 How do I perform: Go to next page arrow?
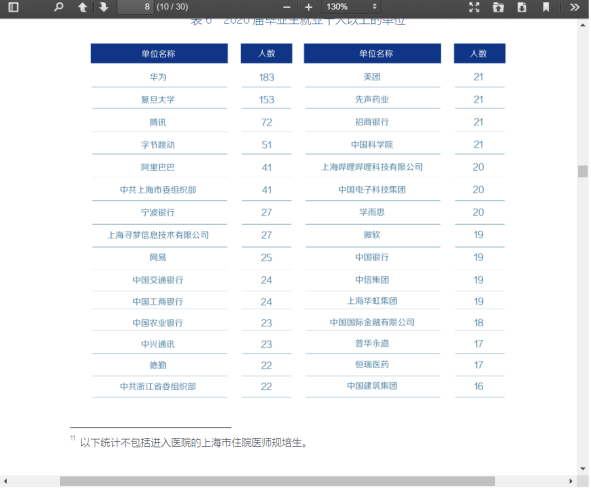[x=103, y=7]
